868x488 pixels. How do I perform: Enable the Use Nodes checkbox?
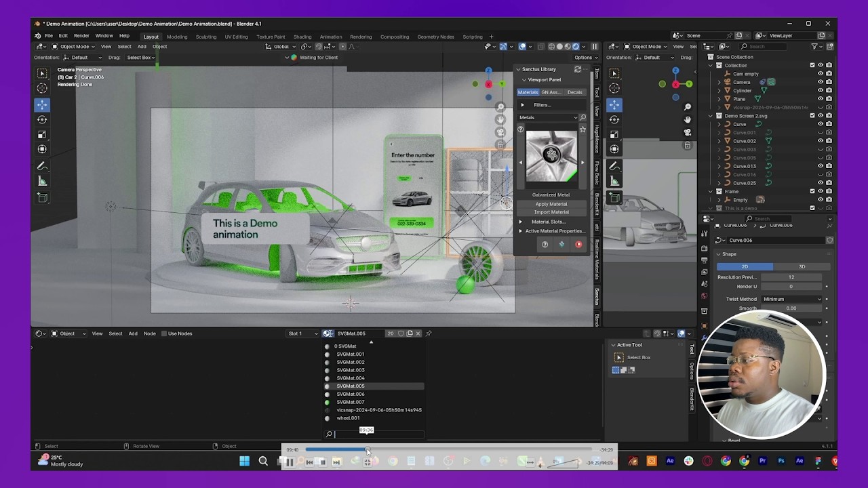[x=164, y=333]
